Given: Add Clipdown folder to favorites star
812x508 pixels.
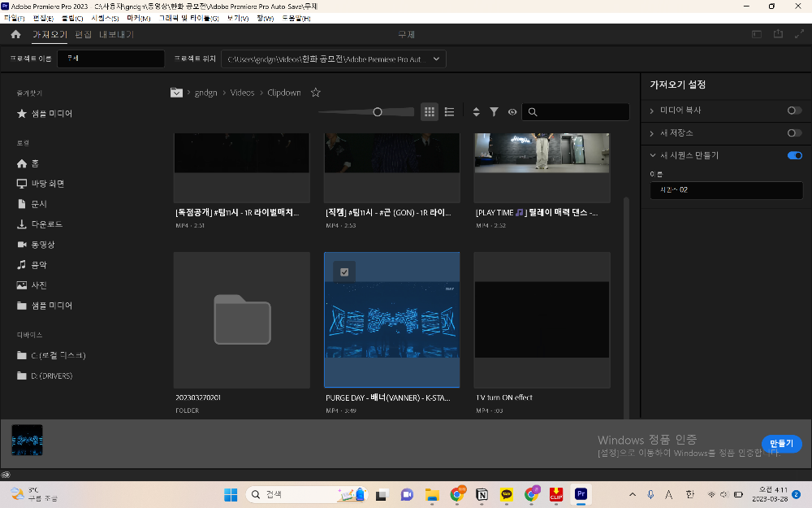Looking at the screenshot, I should point(315,93).
